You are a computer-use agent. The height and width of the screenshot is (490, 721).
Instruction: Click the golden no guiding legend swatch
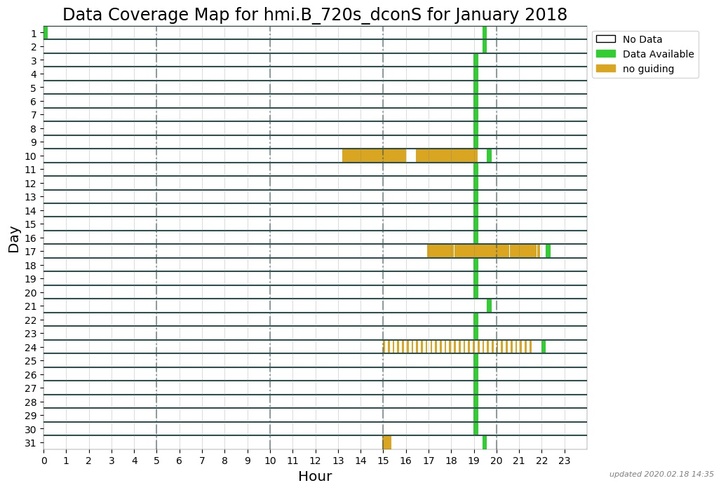[607, 68]
